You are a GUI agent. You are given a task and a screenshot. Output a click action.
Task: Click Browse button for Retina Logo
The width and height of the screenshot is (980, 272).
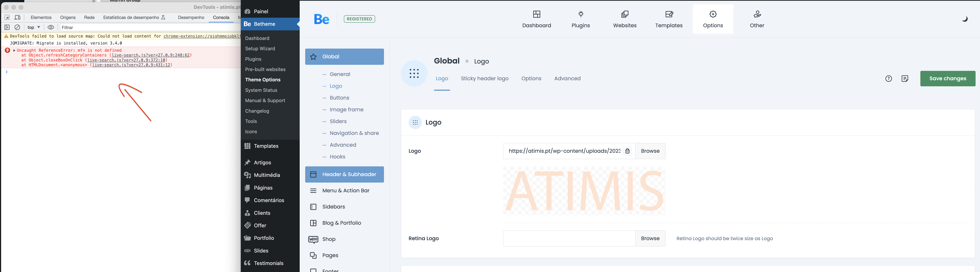click(x=650, y=239)
